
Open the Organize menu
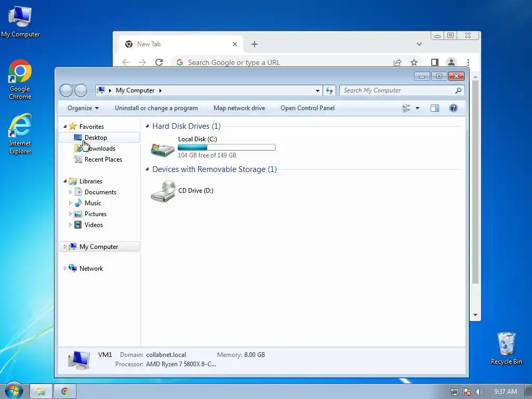(83, 108)
